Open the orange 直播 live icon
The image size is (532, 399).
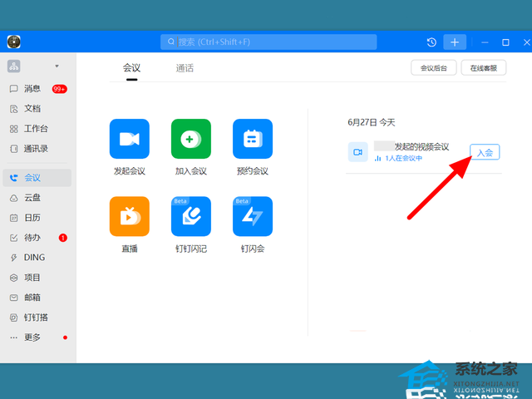[x=130, y=216]
